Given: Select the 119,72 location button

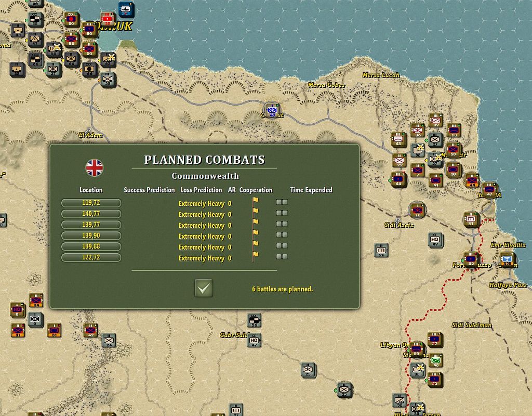Looking at the screenshot, I should pyautogui.click(x=91, y=203).
